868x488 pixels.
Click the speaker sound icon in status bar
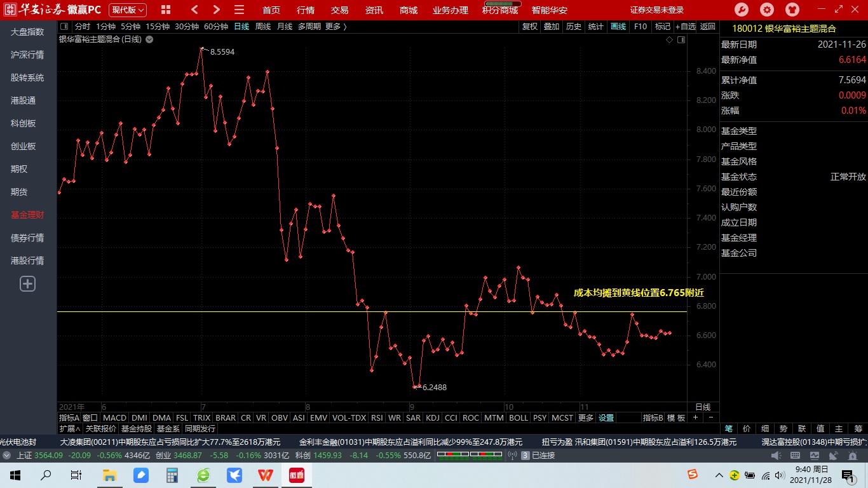[776, 456]
